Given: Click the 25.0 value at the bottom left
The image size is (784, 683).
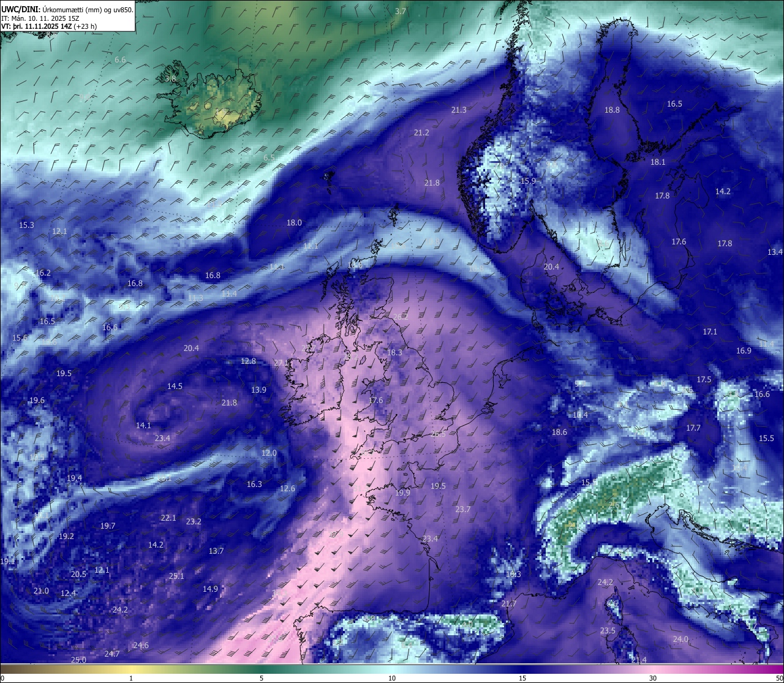Looking at the screenshot, I should coord(78,660).
